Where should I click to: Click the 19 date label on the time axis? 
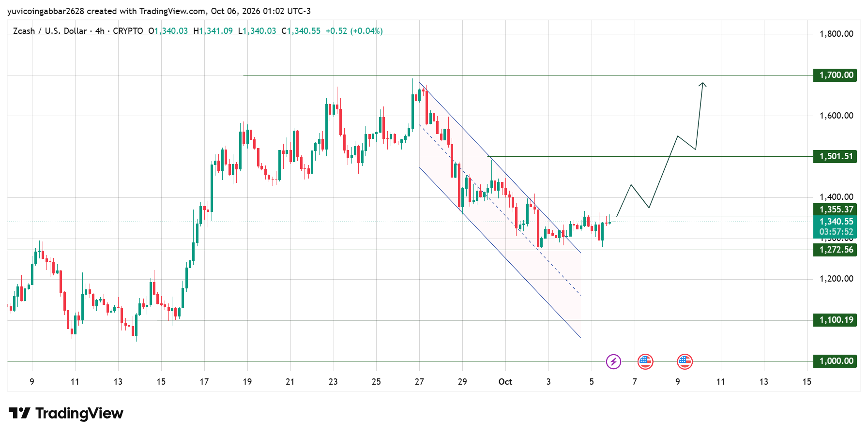click(x=247, y=382)
